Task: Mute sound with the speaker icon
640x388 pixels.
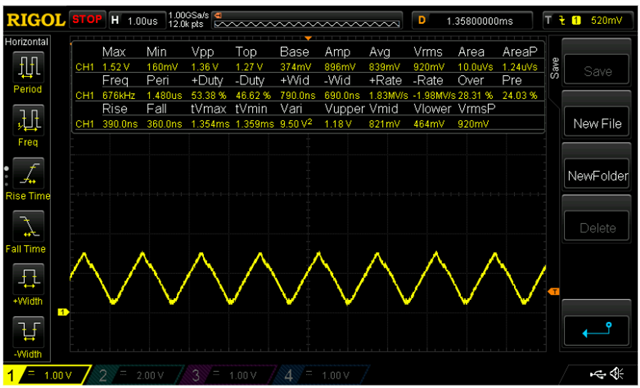Action: coord(617,373)
